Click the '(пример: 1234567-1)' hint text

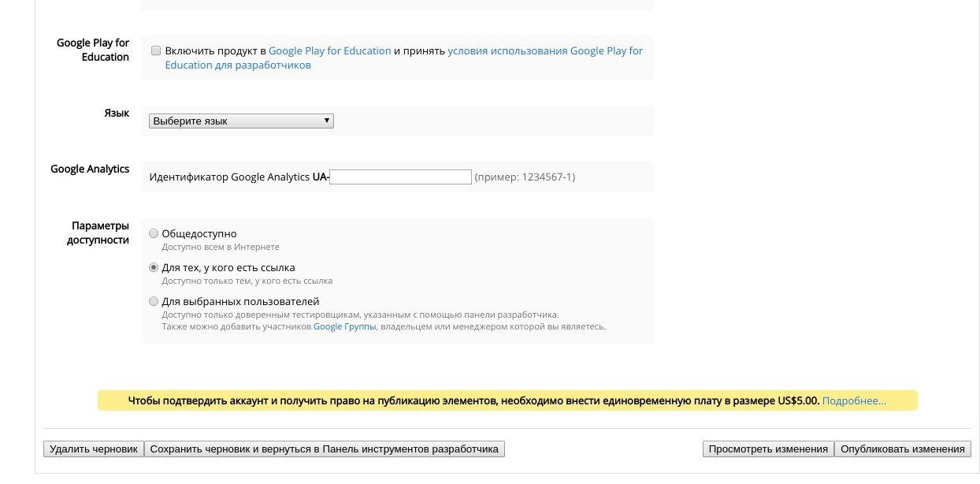525,177
